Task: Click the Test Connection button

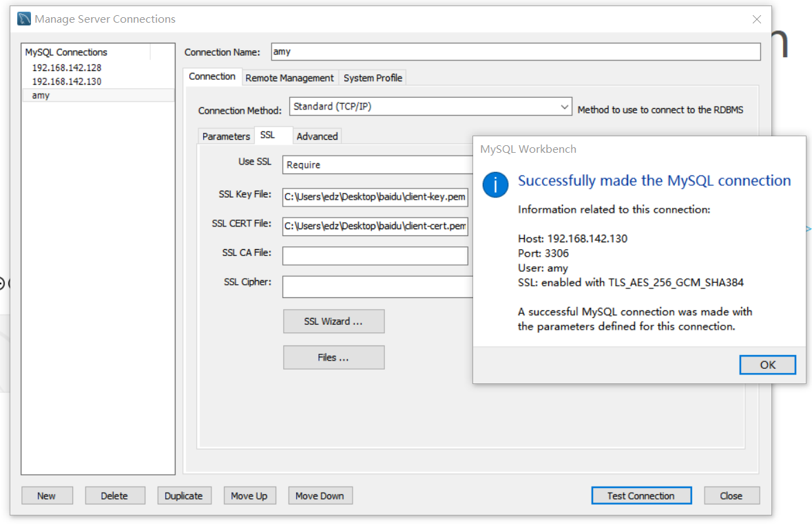Action: pyautogui.click(x=641, y=496)
